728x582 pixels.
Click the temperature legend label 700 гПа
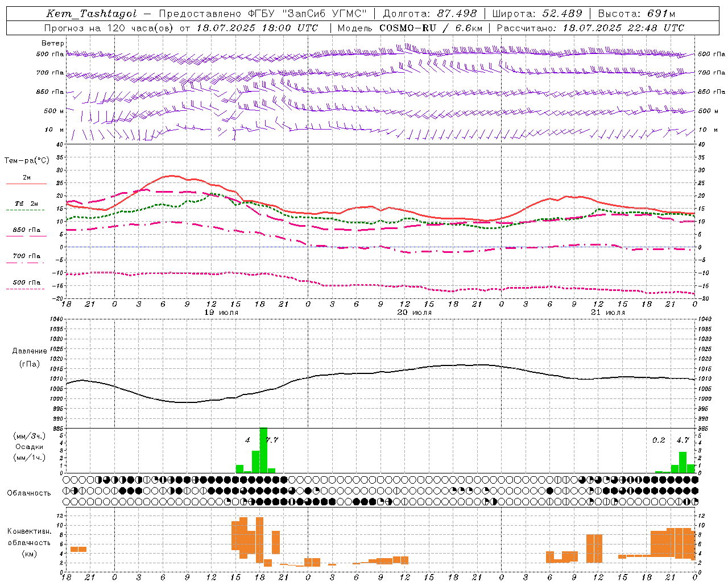click(x=26, y=256)
